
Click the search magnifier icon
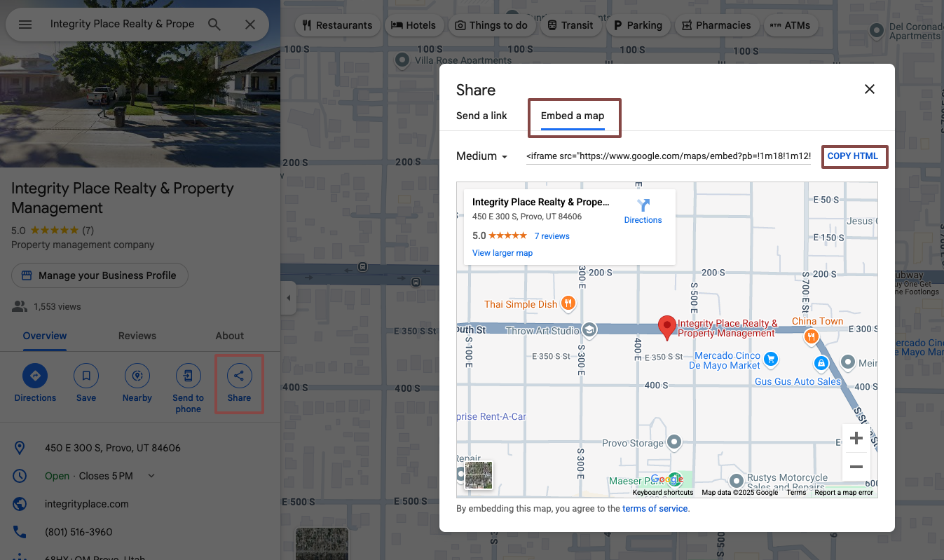[214, 25]
